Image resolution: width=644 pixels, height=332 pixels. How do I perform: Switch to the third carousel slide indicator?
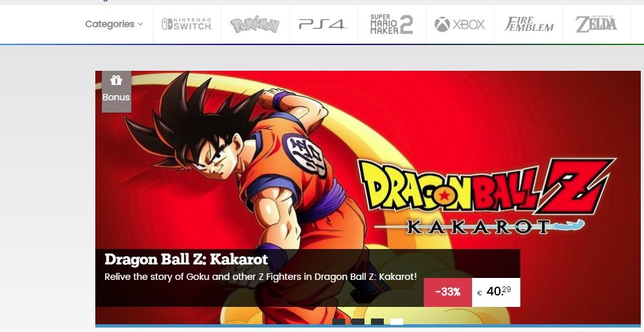tap(377, 321)
